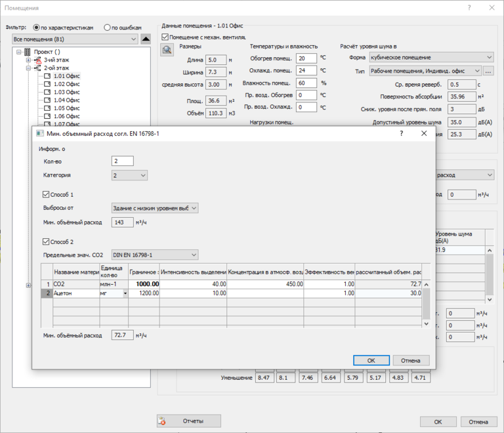This screenshot has width=504, height=433.
Task: Click the 1.02 Офис room icon
Action: [x=47, y=84]
